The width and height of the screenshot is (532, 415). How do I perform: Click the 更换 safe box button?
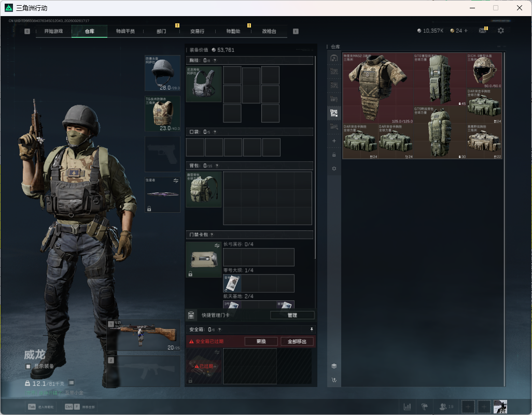point(261,341)
